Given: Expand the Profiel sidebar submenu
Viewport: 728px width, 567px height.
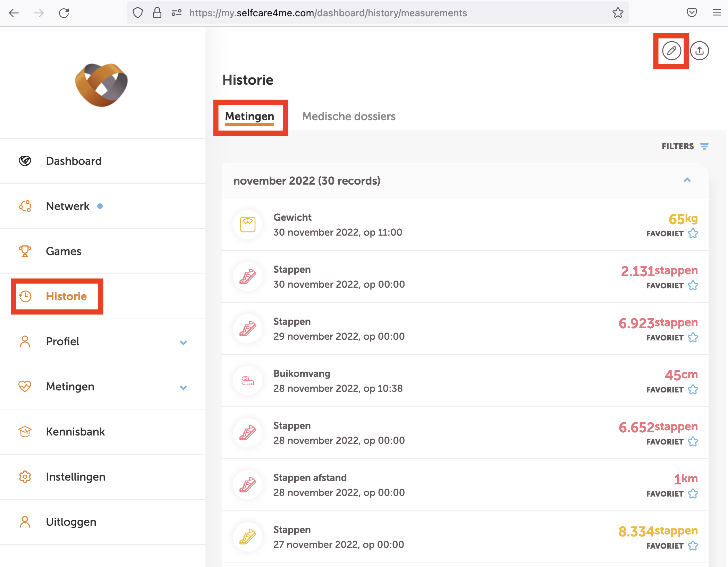Looking at the screenshot, I should pyautogui.click(x=183, y=342).
